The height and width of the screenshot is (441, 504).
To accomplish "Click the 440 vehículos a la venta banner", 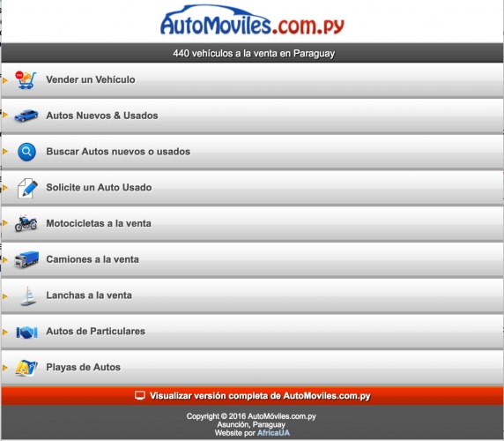I will [252, 53].
